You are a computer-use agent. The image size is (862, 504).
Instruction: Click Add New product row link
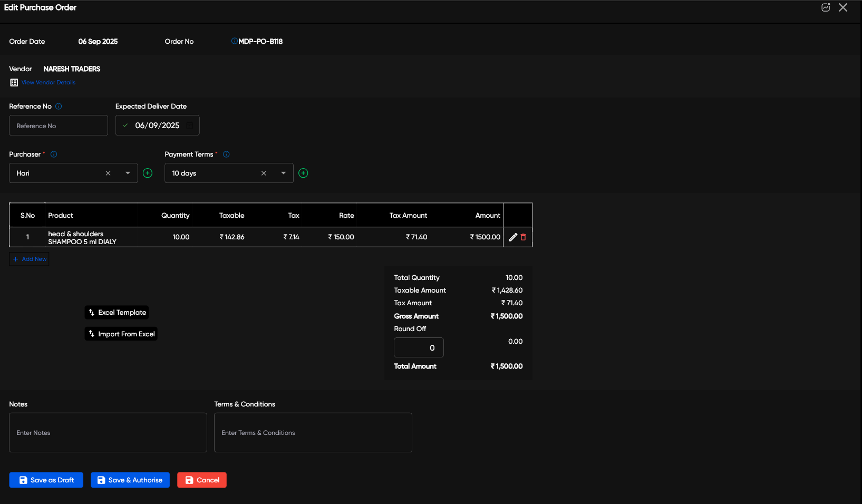click(30, 259)
